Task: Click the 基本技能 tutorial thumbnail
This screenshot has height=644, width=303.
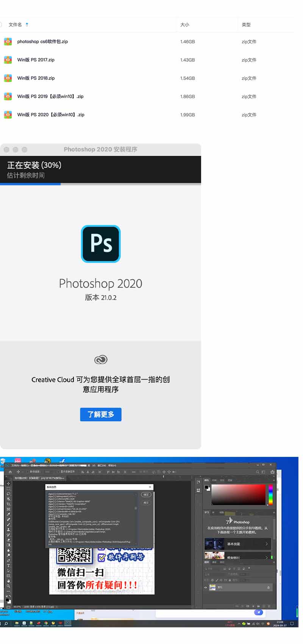Action: pyautogui.click(x=214, y=544)
